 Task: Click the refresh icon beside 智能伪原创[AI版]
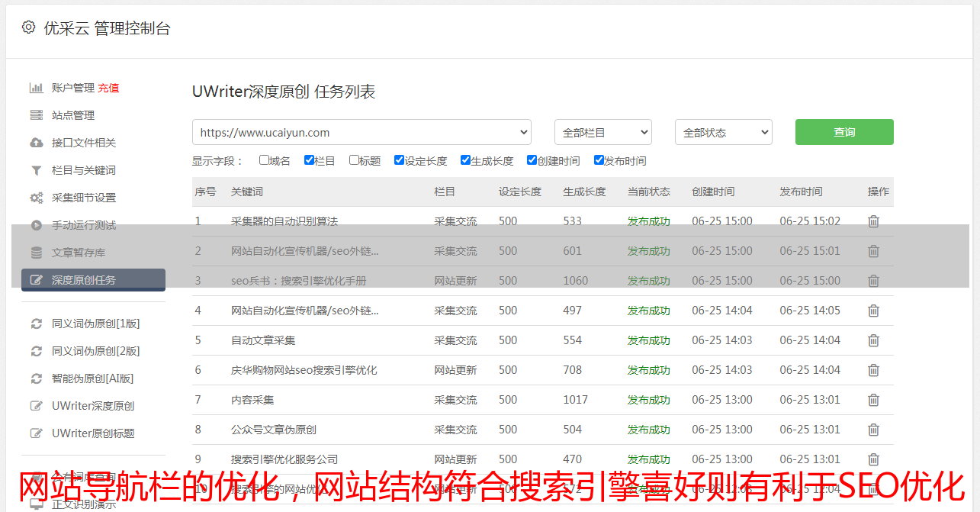36,378
